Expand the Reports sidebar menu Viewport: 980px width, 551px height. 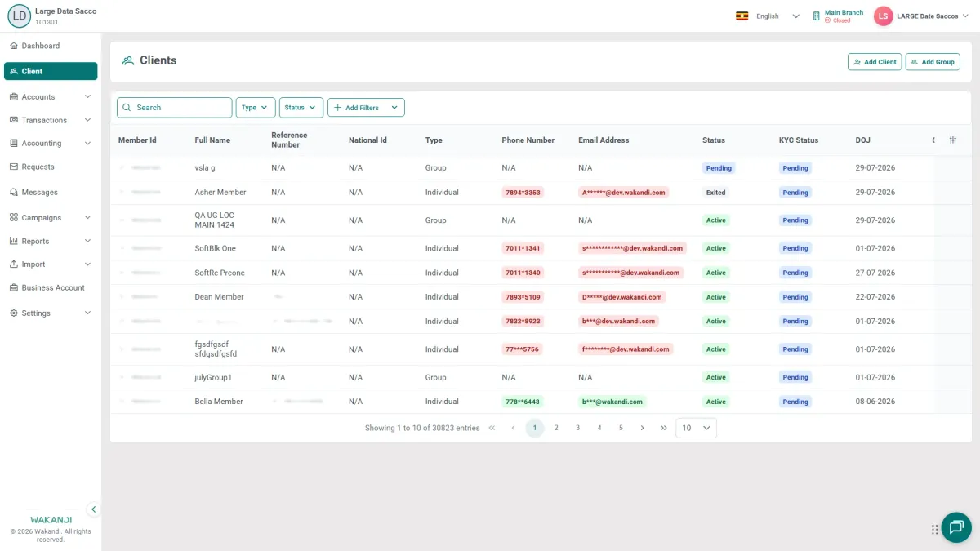point(51,241)
